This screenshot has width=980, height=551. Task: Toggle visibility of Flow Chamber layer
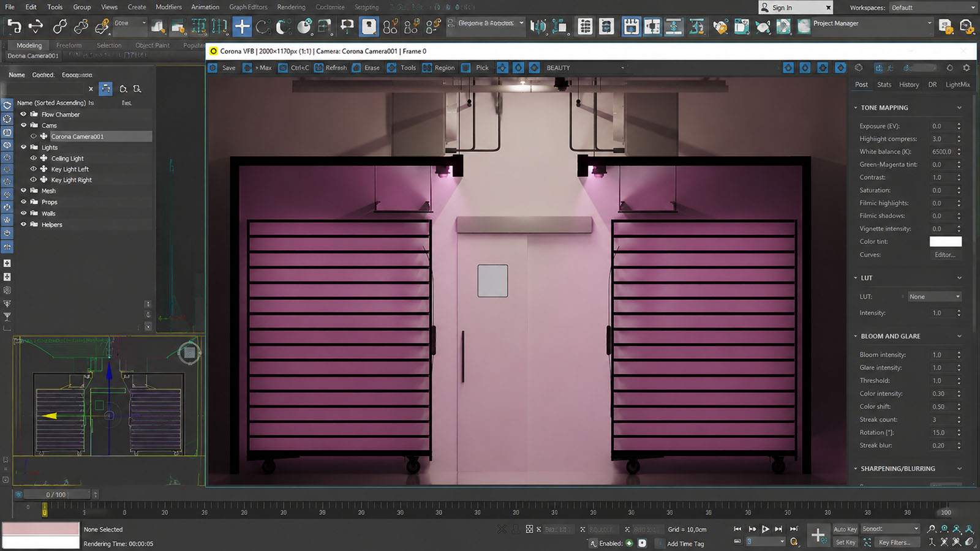click(x=24, y=114)
